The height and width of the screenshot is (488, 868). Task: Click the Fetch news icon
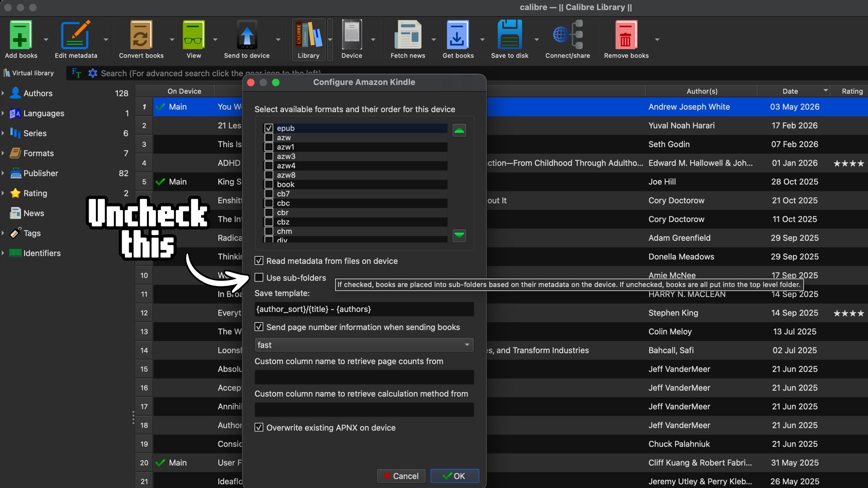tap(408, 35)
